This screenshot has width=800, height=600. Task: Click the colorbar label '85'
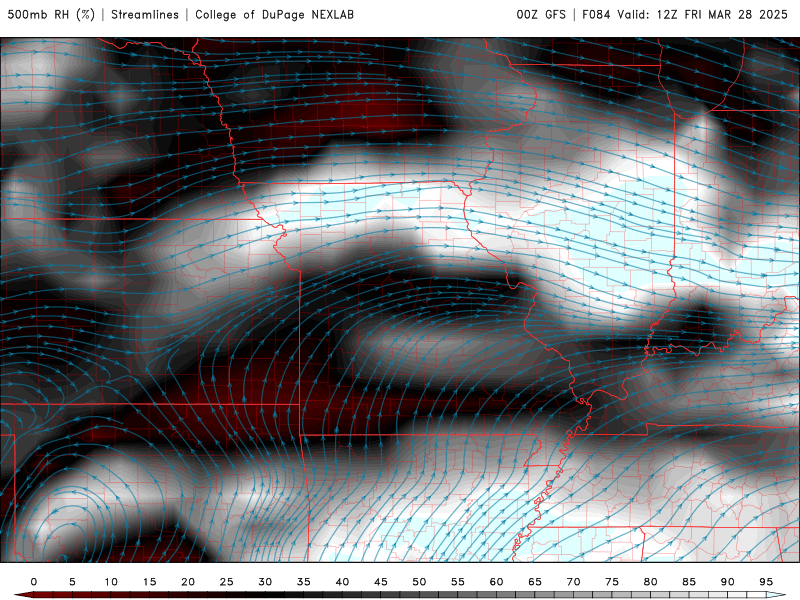coord(689,582)
